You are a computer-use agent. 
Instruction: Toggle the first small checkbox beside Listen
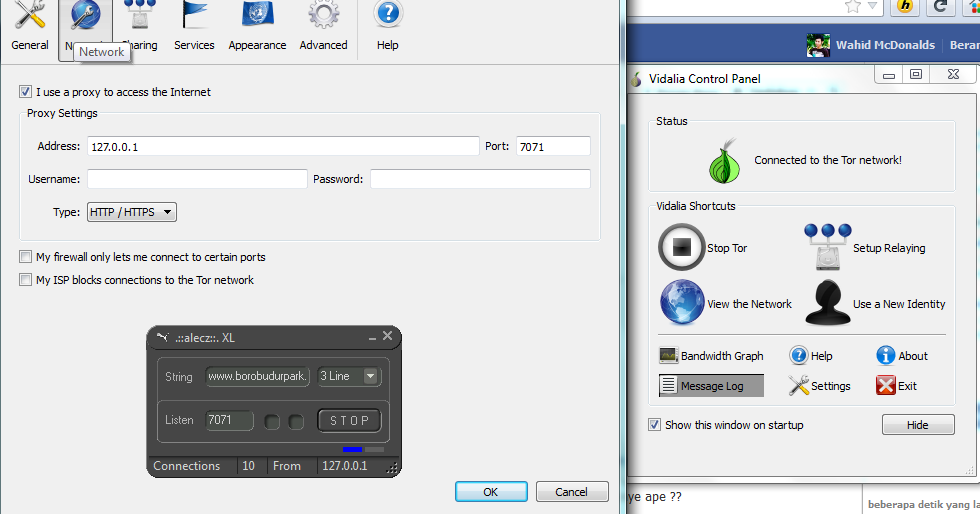pyautogui.click(x=272, y=422)
